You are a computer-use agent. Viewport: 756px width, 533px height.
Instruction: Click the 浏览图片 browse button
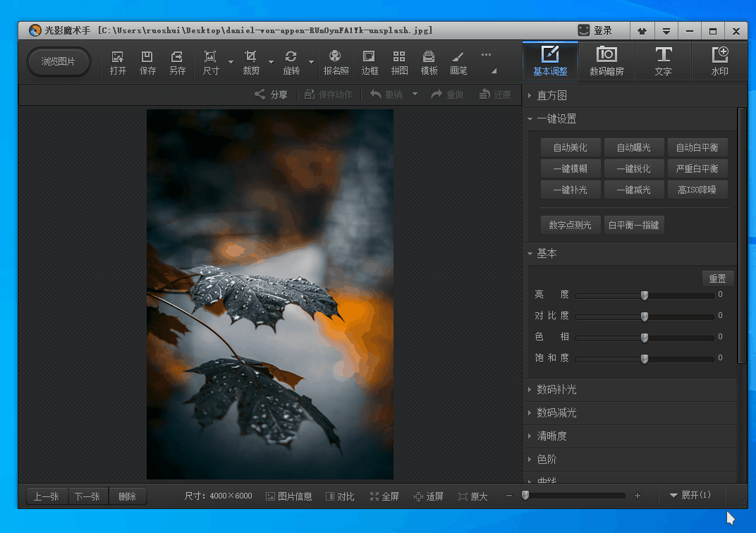point(59,61)
